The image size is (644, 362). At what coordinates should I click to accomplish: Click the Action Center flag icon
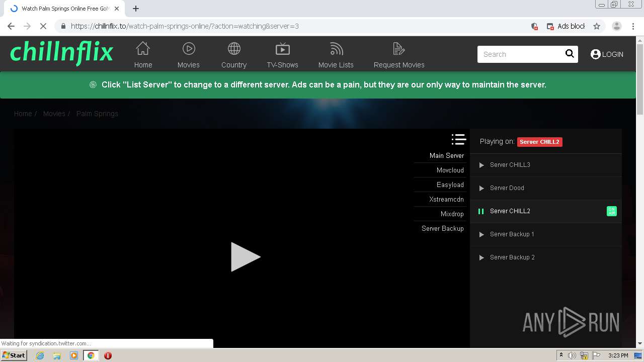[x=597, y=355]
